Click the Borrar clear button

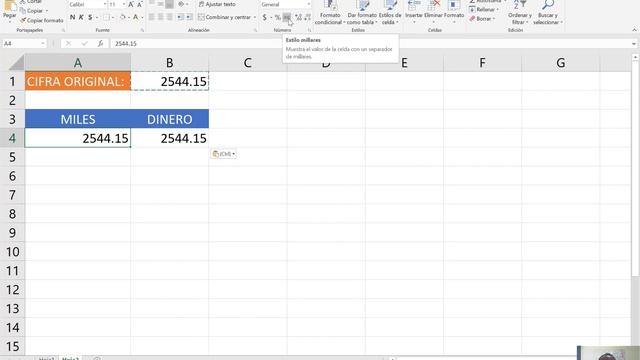click(482, 19)
